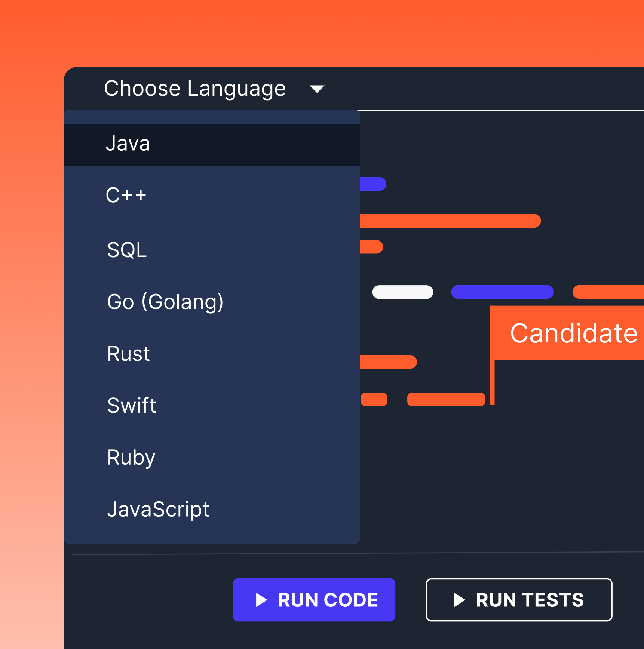The width and height of the screenshot is (644, 649).
Task: Open the Choose Language selector label
Action: click(x=195, y=89)
